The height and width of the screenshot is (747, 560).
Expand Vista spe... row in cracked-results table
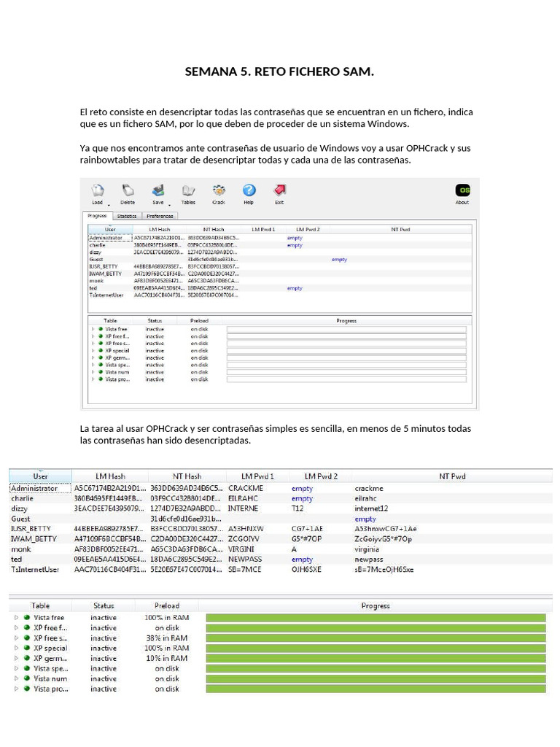16,668
